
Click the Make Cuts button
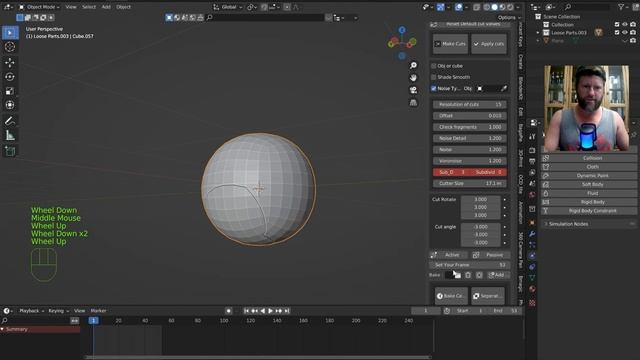point(450,44)
